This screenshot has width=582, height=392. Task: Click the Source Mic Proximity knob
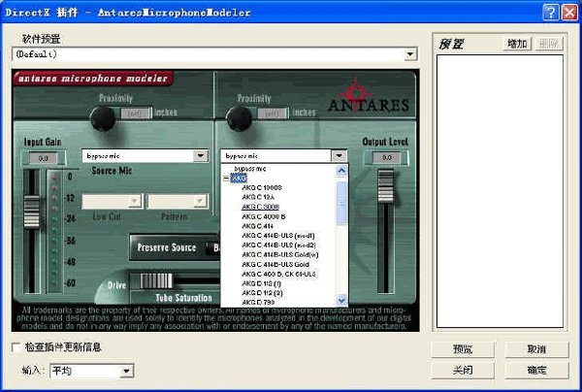(x=103, y=118)
